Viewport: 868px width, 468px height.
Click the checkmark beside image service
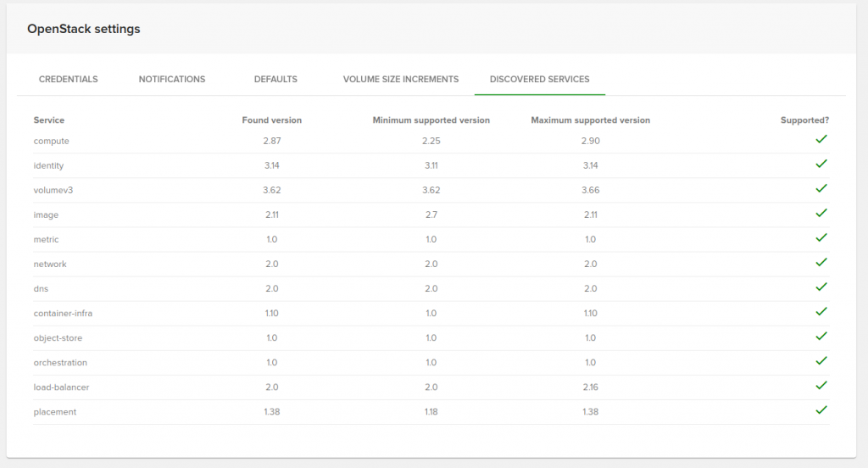[821, 214]
